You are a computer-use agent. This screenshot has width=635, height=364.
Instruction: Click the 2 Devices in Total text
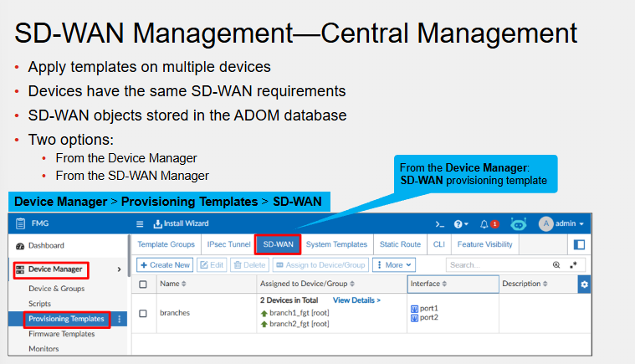point(289,300)
